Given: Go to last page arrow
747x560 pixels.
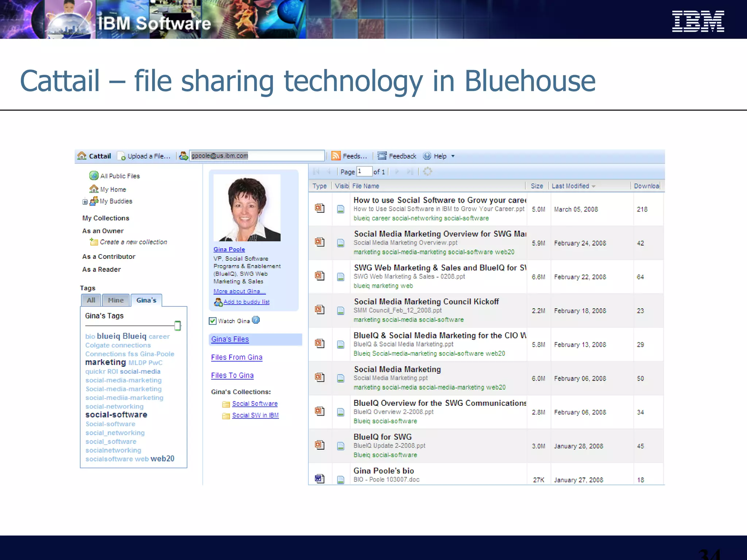Looking at the screenshot, I should [x=410, y=171].
